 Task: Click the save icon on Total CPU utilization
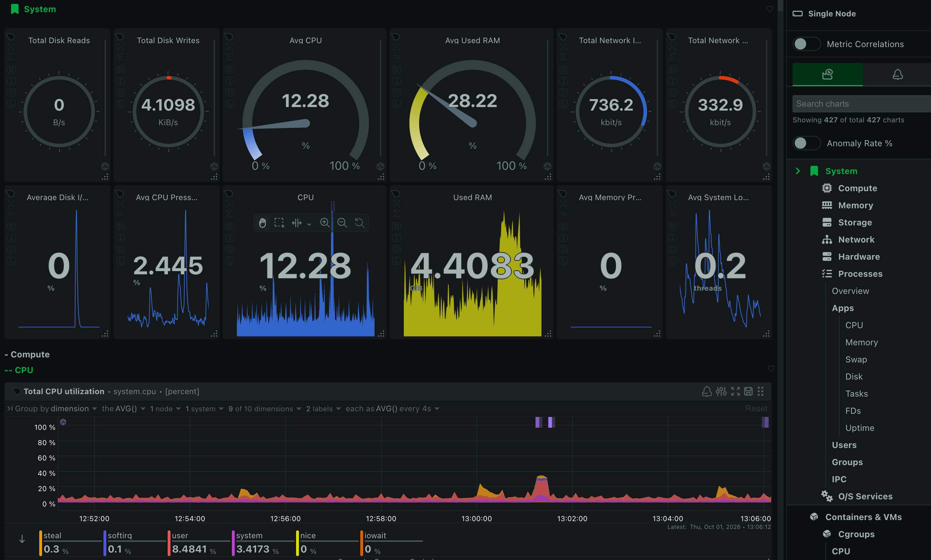748,391
